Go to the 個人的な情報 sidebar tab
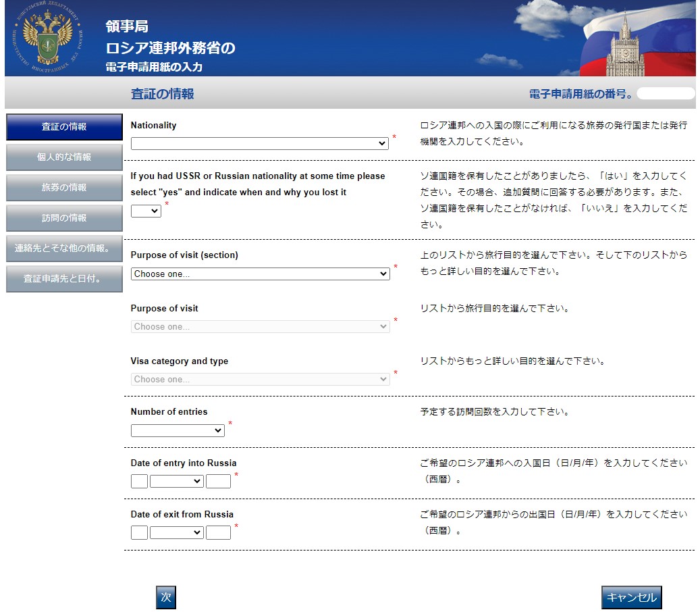The height and width of the screenshot is (612, 700). pos(64,157)
